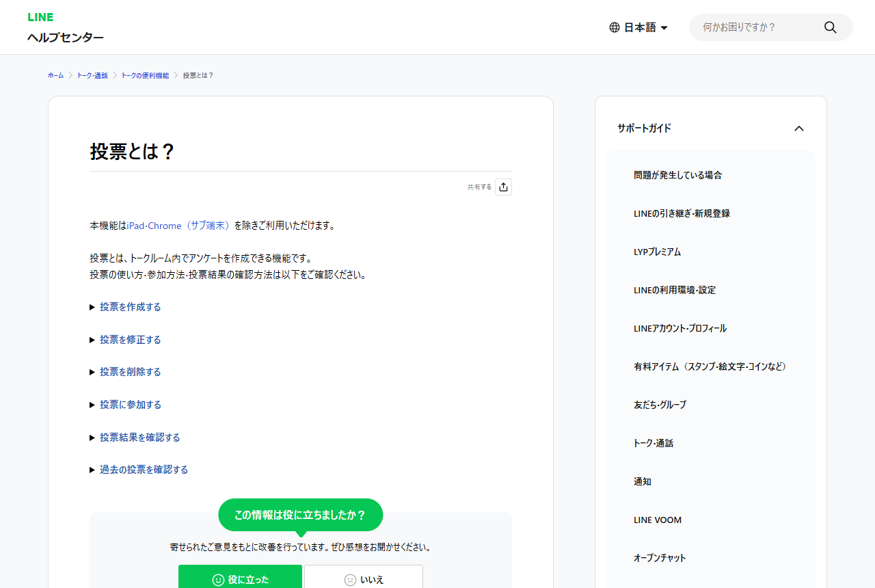Click the share upload icon
This screenshot has width=875, height=588.
(503, 187)
